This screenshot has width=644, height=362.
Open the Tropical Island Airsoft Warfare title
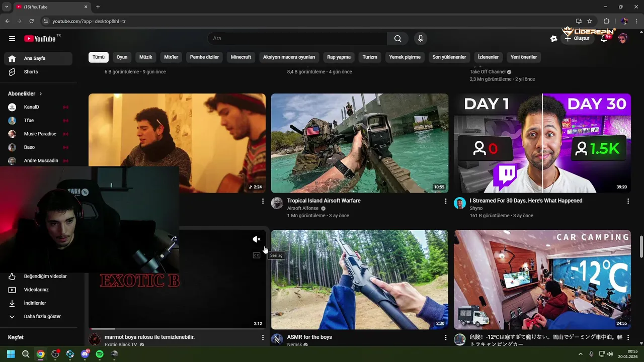click(x=324, y=201)
